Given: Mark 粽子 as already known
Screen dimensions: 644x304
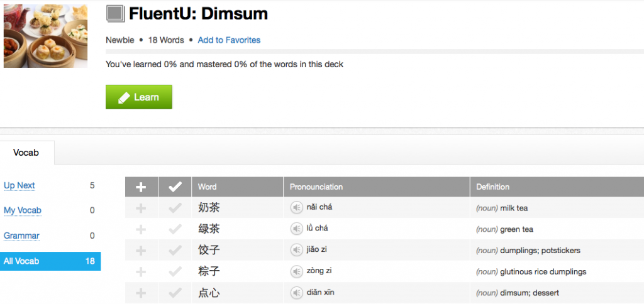Looking at the screenshot, I should pyautogui.click(x=175, y=271).
